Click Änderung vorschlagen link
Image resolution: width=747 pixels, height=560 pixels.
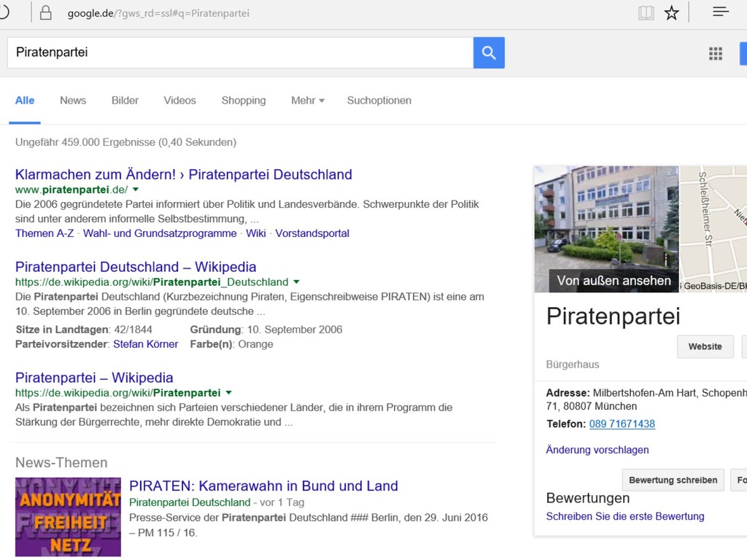[x=597, y=450]
